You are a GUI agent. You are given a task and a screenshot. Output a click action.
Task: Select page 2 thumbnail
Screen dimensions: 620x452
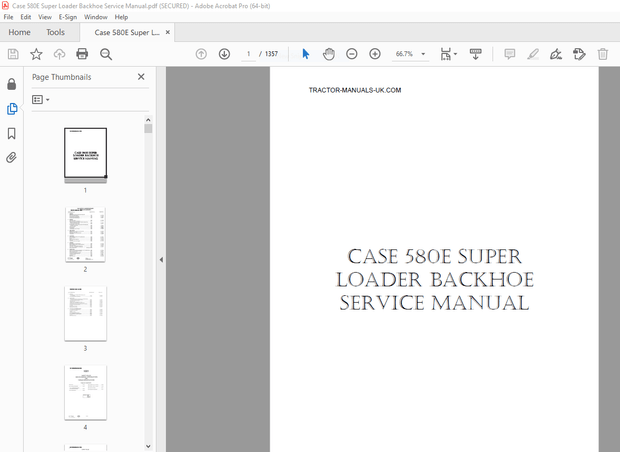(x=85, y=234)
